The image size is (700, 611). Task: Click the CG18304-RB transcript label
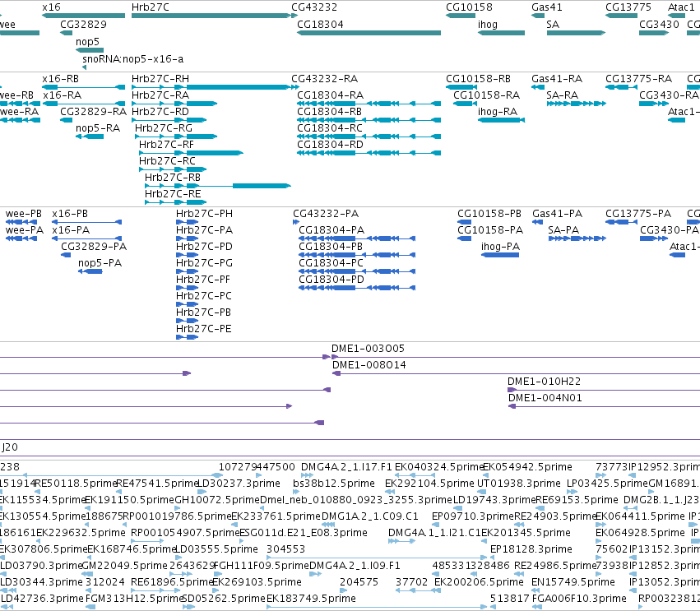click(x=330, y=112)
